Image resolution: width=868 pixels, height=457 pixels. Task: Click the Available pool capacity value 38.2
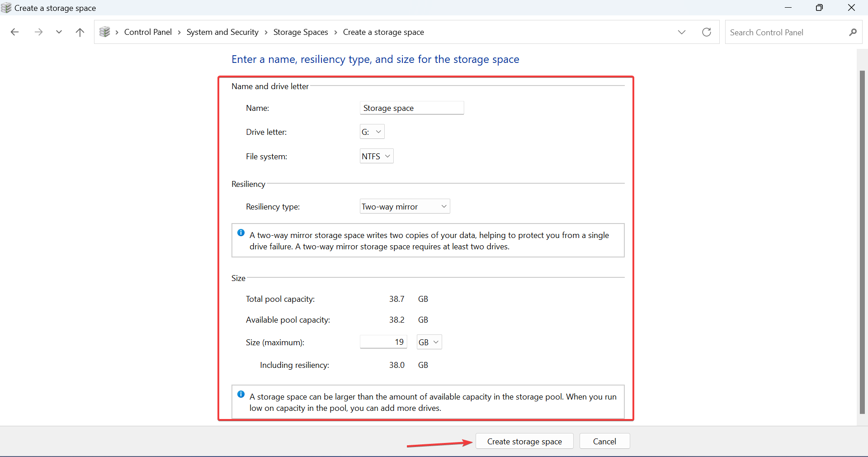point(396,319)
